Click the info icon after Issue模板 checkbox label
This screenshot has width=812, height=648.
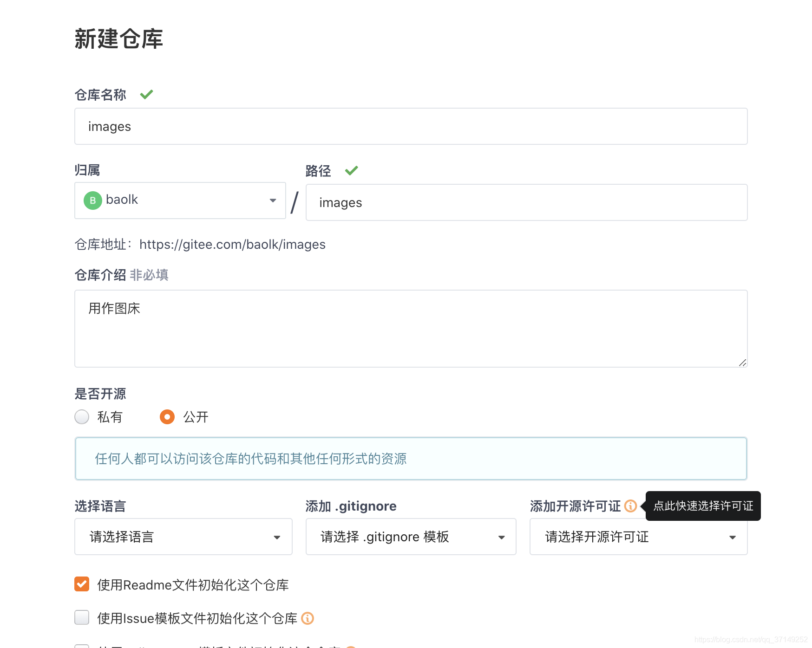[x=308, y=618]
